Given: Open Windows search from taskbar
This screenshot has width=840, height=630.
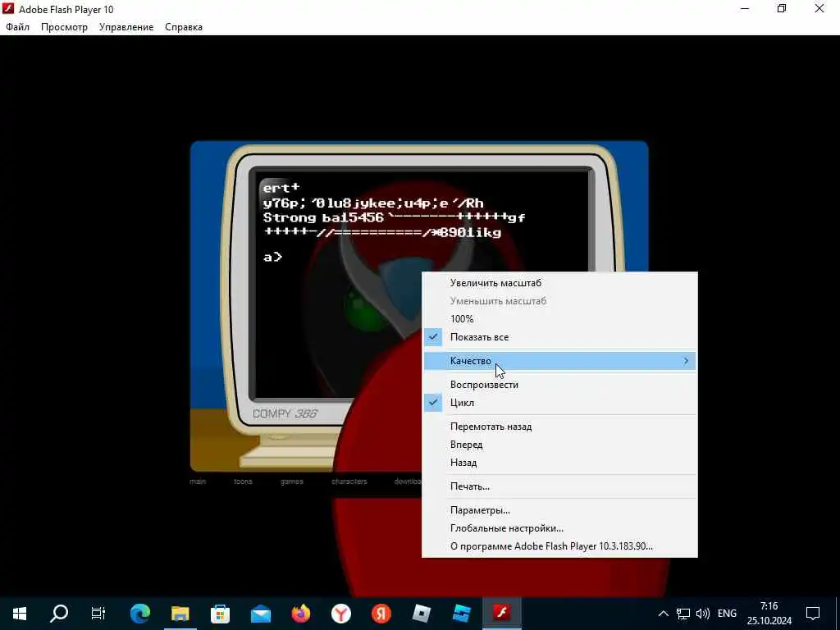Looking at the screenshot, I should pos(59,613).
